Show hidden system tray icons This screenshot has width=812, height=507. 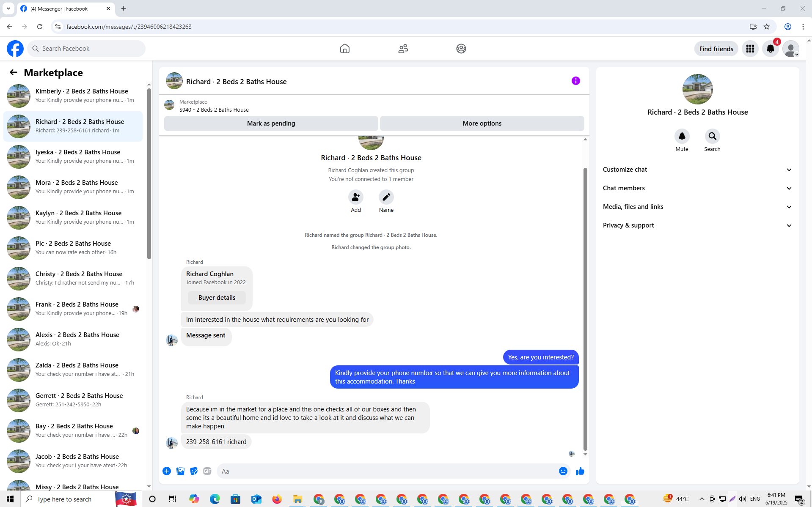click(x=702, y=499)
